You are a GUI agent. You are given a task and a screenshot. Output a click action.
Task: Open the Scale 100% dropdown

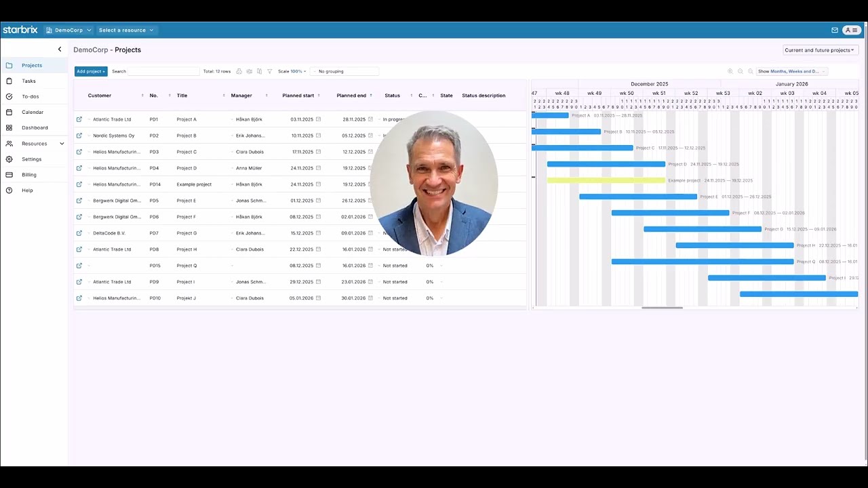292,71
